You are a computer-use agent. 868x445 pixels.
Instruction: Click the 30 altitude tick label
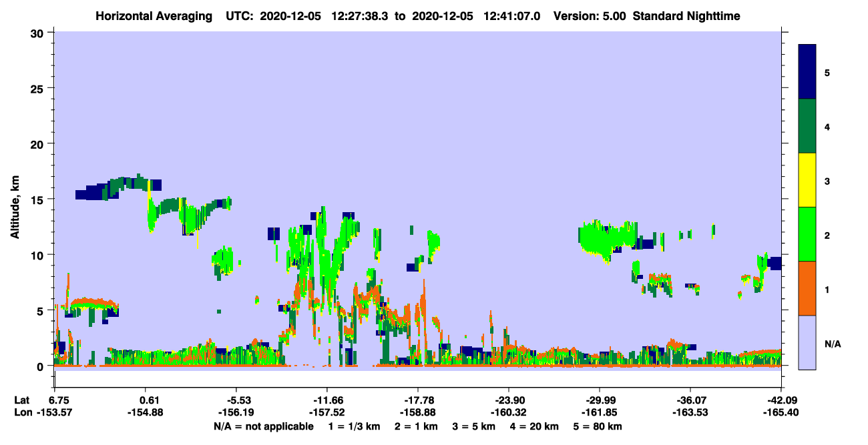coord(39,33)
